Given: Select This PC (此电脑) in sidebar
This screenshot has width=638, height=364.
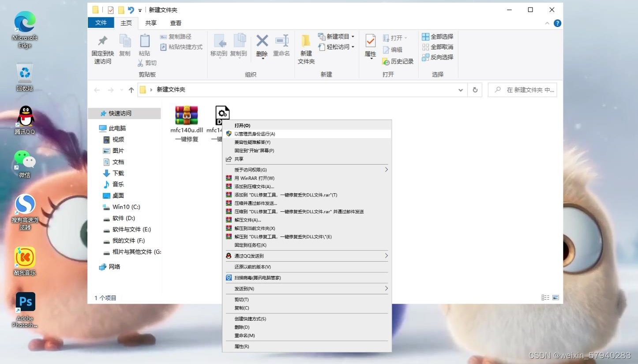Looking at the screenshot, I should (113, 128).
